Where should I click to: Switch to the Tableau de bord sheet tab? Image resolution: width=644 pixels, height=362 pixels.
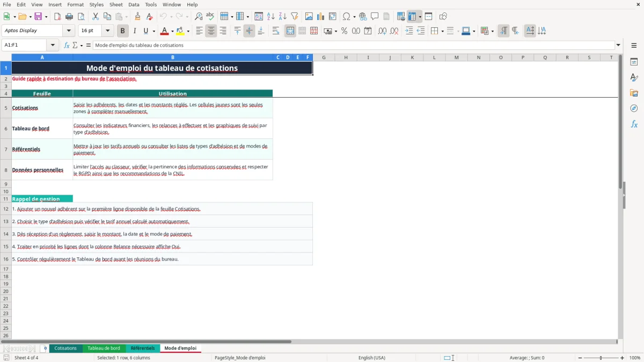pos(104,348)
